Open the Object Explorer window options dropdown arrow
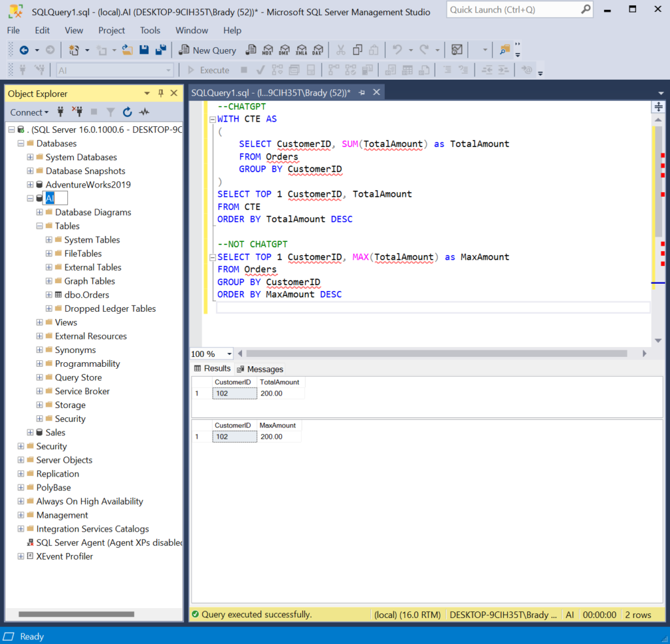The height and width of the screenshot is (644, 670). [x=147, y=93]
